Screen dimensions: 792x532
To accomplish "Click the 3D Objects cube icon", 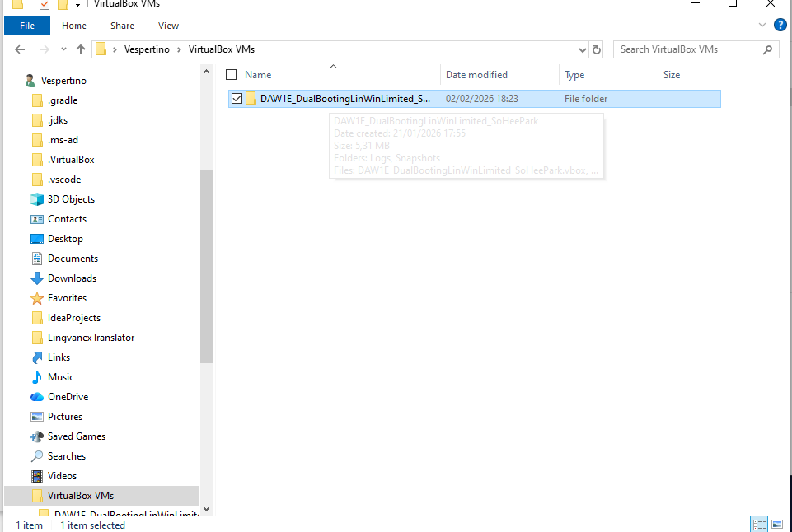I will pos(37,198).
